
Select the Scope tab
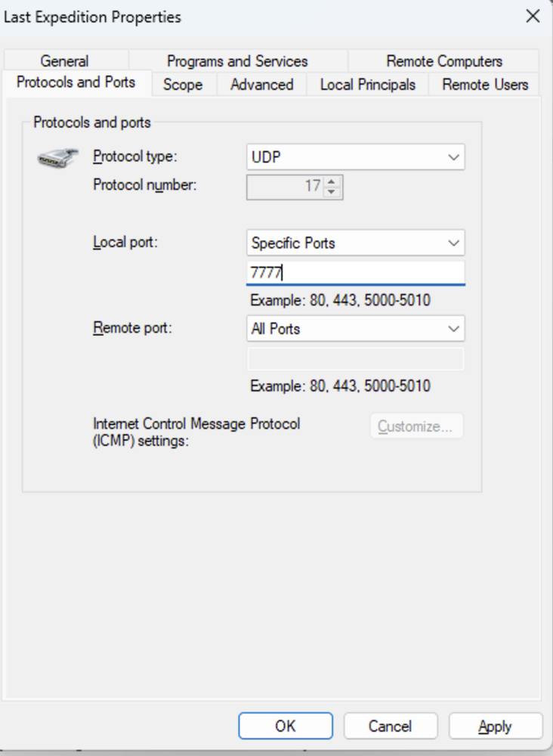(x=183, y=85)
